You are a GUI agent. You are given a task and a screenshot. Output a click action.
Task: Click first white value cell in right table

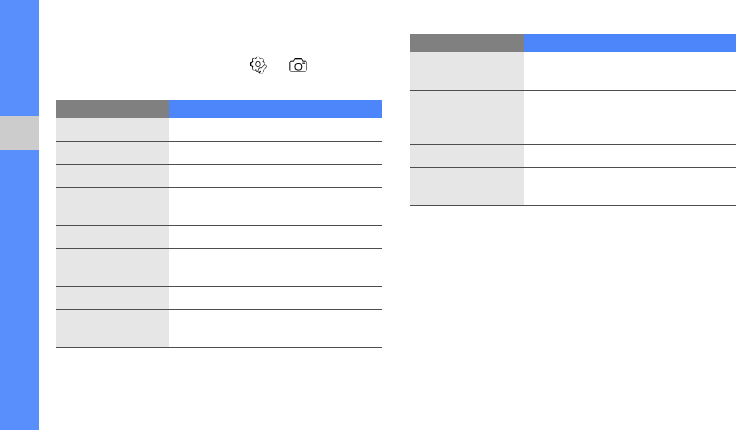(x=629, y=70)
